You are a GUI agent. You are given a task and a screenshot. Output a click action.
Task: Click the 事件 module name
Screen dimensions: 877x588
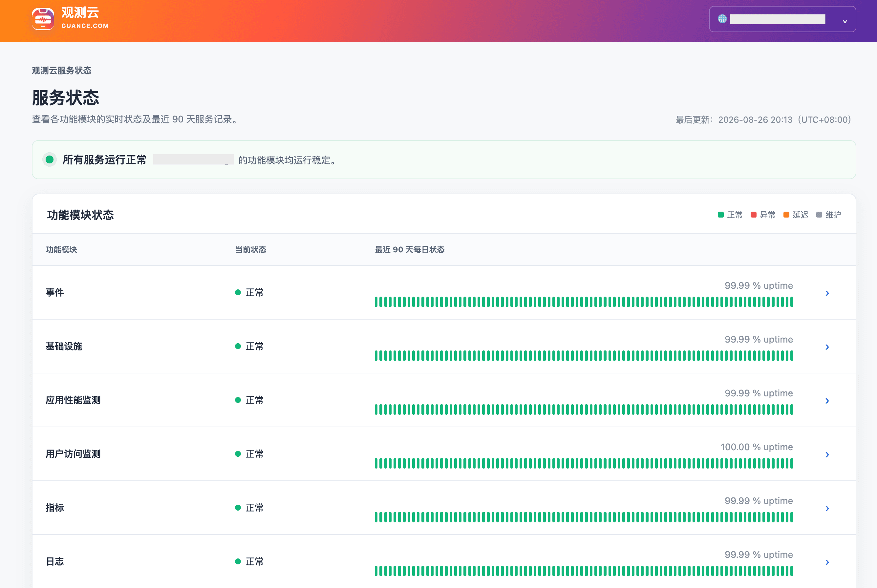55,292
